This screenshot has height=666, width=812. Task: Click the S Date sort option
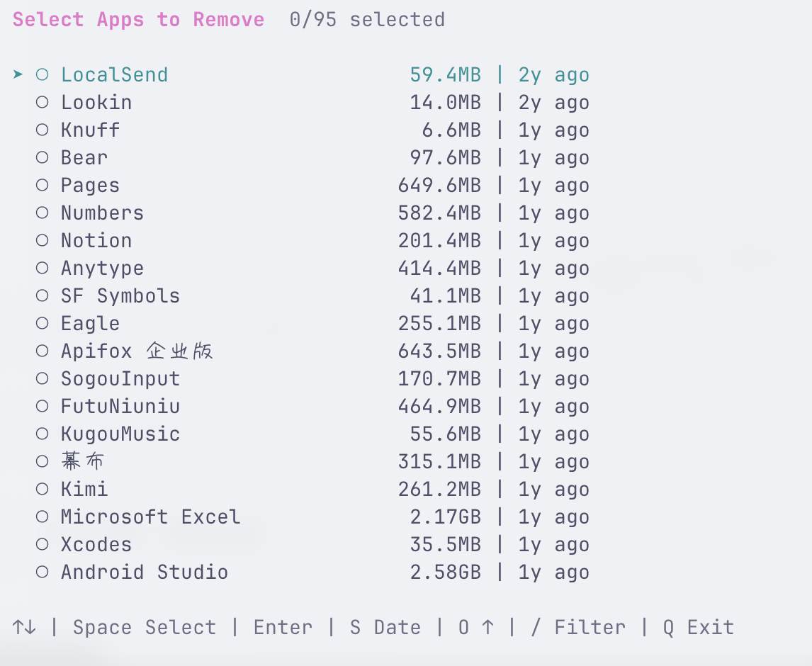tap(385, 628)
